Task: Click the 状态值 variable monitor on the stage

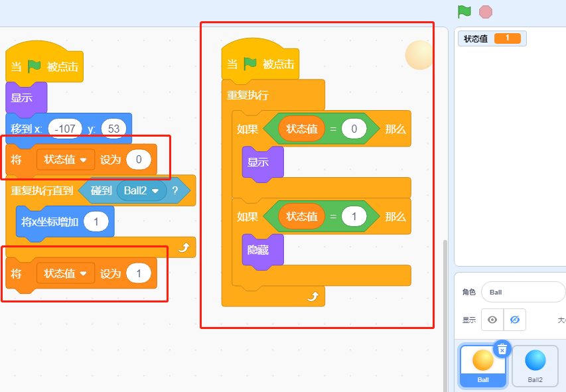Action: click(492, 38)
